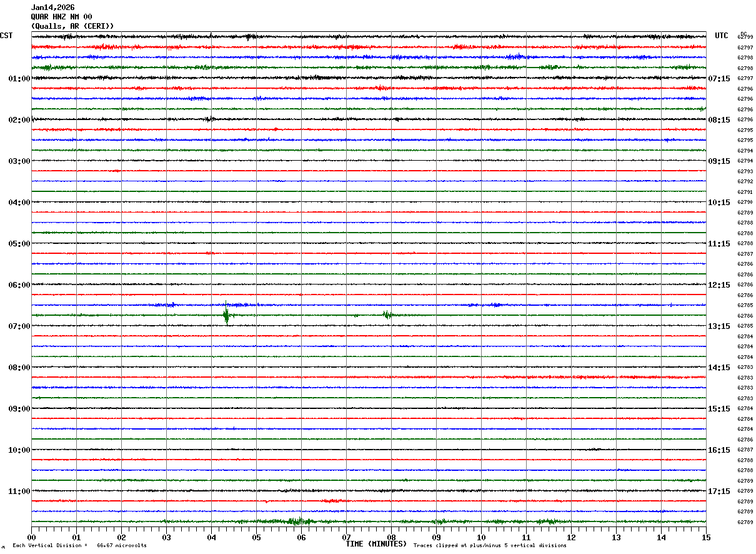Click the Jan14,2026 date heading
Image resolution: width=756 pixels, height=554 pixels.
point(52,8)
